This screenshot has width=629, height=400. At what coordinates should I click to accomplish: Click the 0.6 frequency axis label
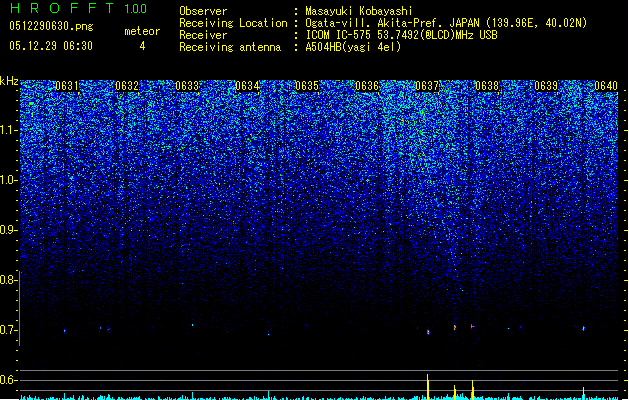pos(8,380)
